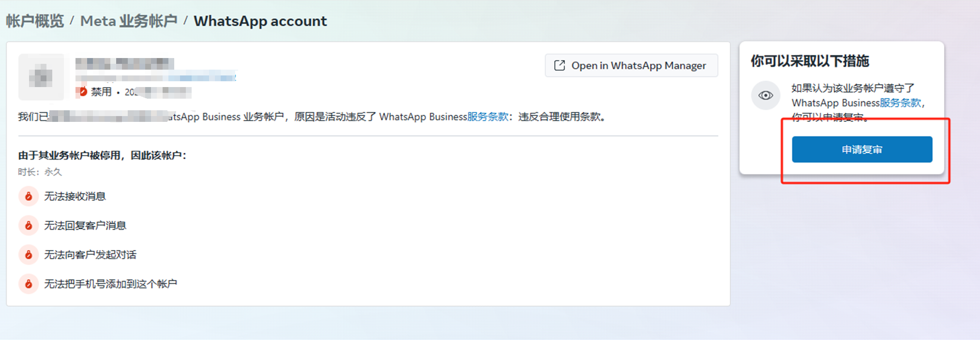Open in WhatsApp Manager button
The height and width of the screenshot is (340, 980).
631,65
